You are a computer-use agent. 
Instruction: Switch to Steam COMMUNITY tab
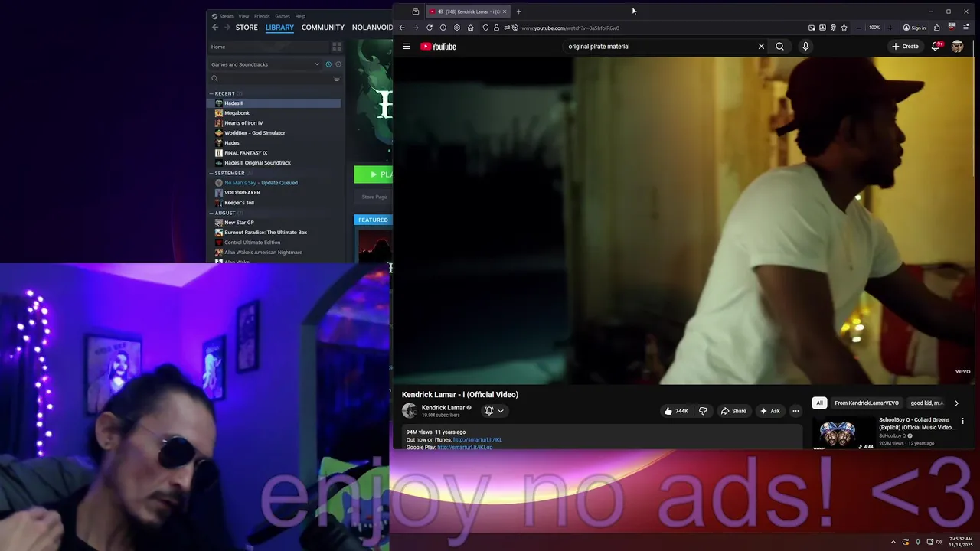[323, 28]
